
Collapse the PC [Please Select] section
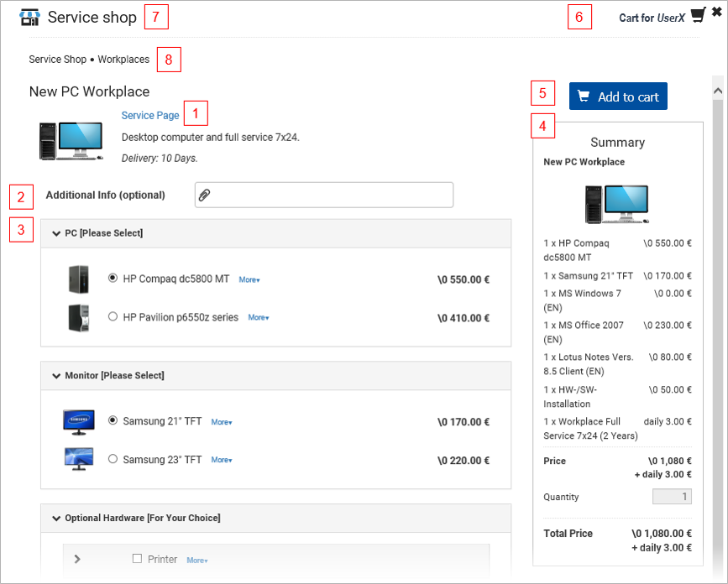pos(55,232)
